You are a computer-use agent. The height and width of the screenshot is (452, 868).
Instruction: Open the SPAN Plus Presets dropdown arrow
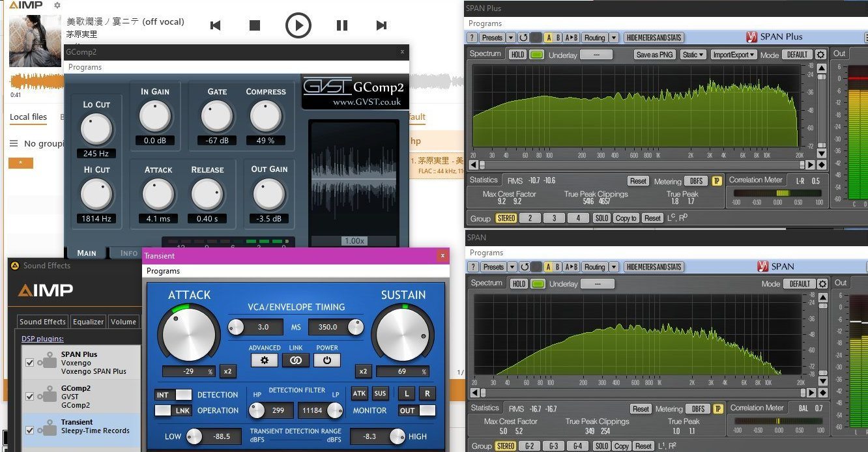pos(511,38)
